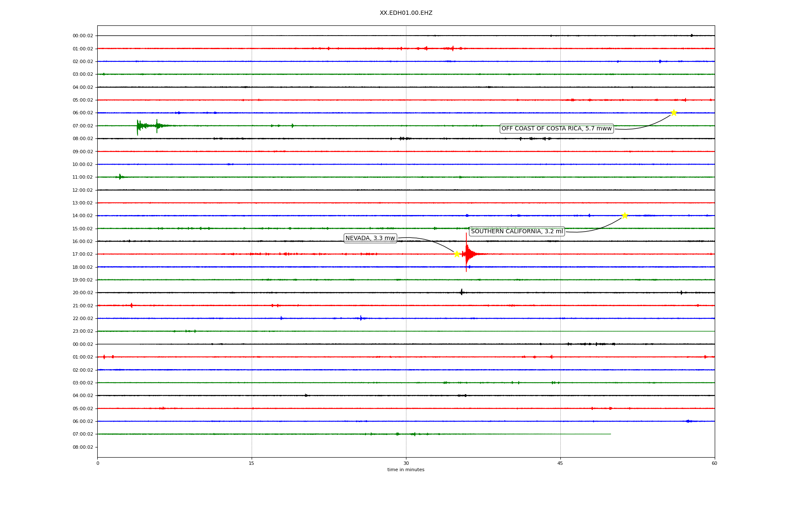This screenshot has width=812, height=508.
Task: Click the yellow star on the 06:00:02 trace
Action: click(674, 113)
